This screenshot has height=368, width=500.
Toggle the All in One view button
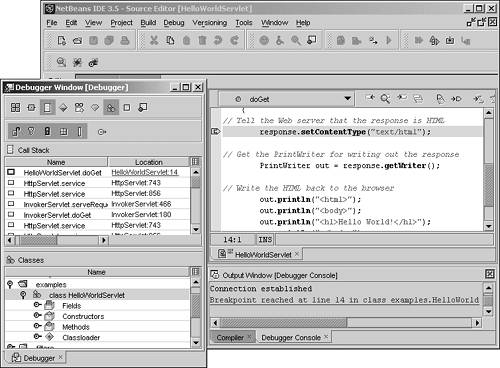[79, 107]
